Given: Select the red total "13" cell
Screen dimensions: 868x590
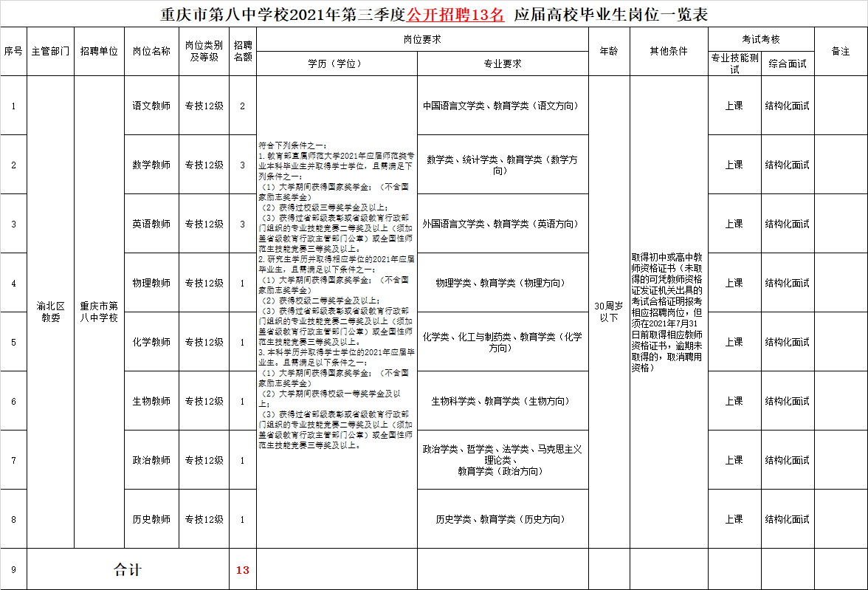Looking at the screenshot, I should 242,569.
